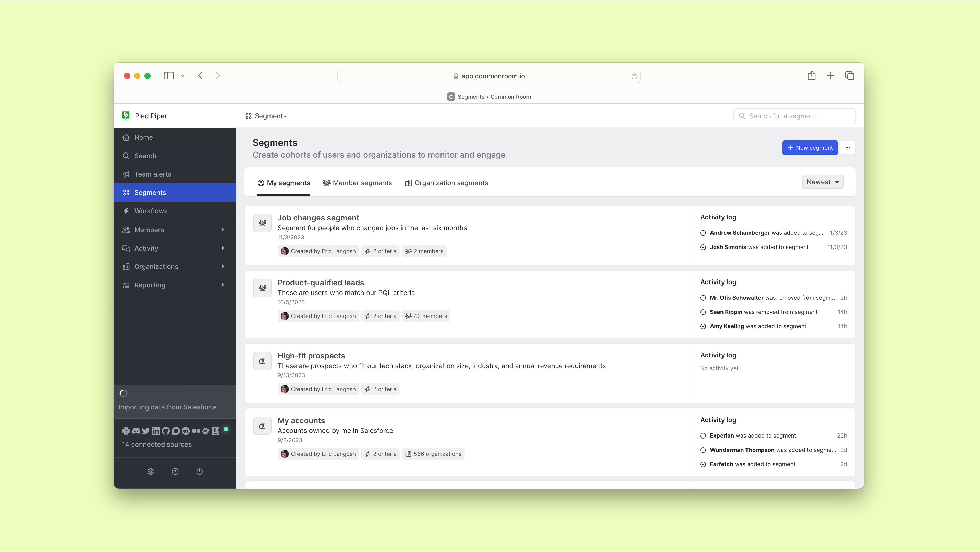Viewport: 980px width, 552px height.
Task: Switch to Organization segments tab
Action: pos(447,183)
